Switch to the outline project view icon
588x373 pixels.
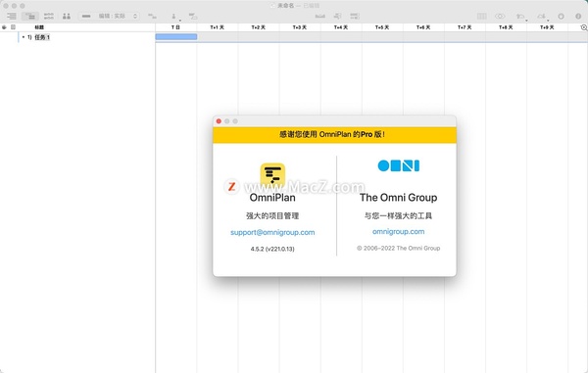(x=12, y=16)
